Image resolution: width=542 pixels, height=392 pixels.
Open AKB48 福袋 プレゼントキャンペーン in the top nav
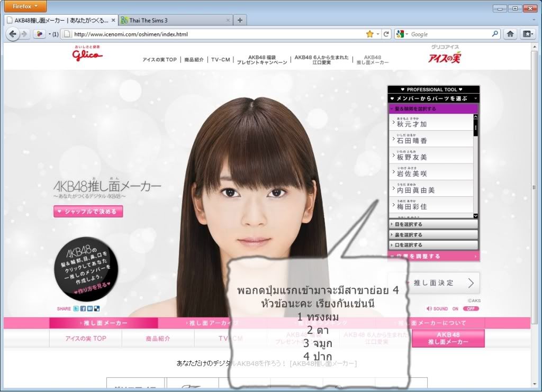point(262,60)
